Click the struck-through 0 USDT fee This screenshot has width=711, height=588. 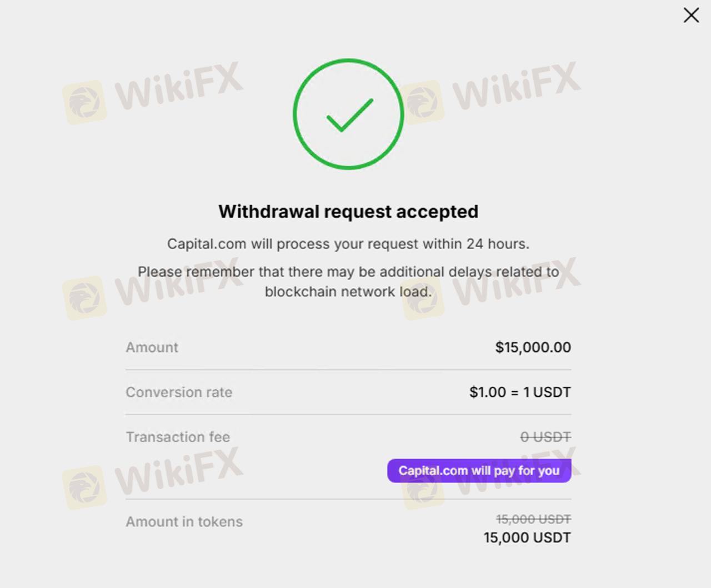click(545, 437)
